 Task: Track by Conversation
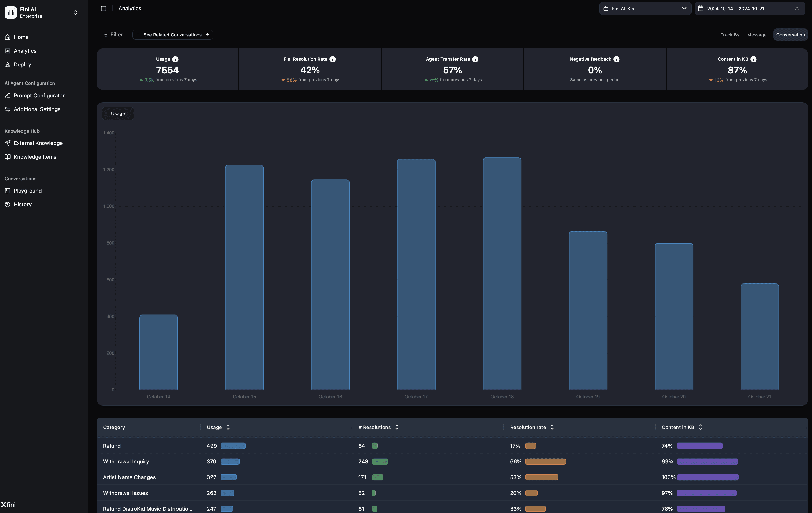coord(791,35)
